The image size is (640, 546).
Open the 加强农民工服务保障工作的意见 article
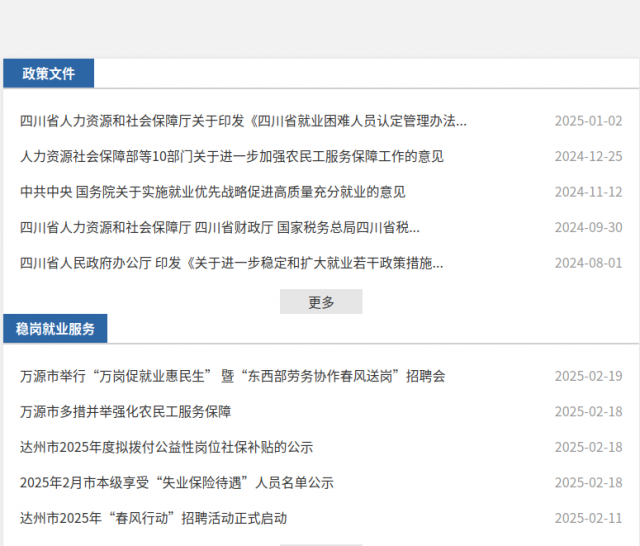(x=231, y=156)
